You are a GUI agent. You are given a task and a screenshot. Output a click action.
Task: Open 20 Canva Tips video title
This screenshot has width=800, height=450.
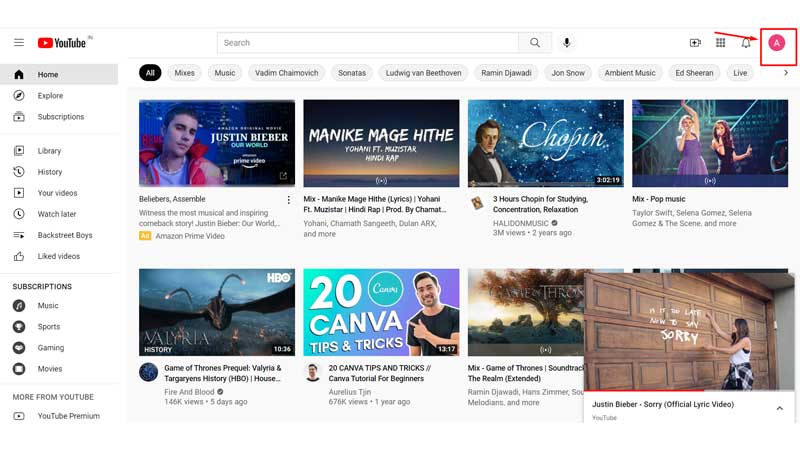tap(380, 373)
